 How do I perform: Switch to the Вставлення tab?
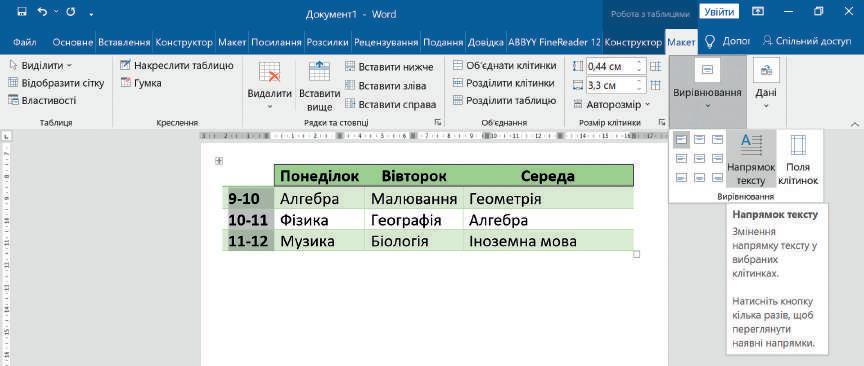point(125,42)
